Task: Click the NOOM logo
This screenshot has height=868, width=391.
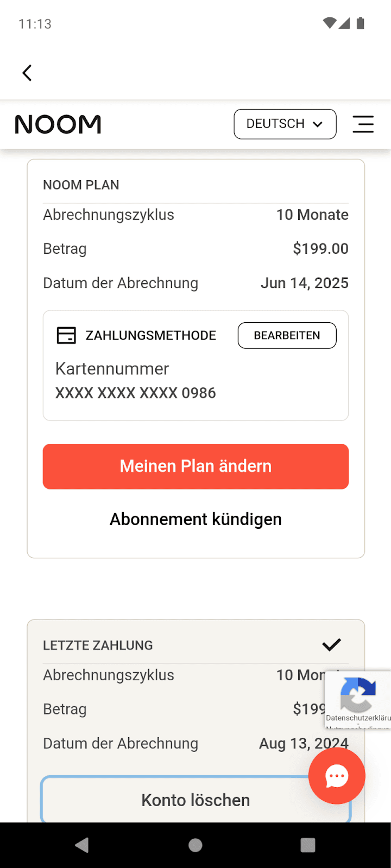Action: (x=58, y=124)
